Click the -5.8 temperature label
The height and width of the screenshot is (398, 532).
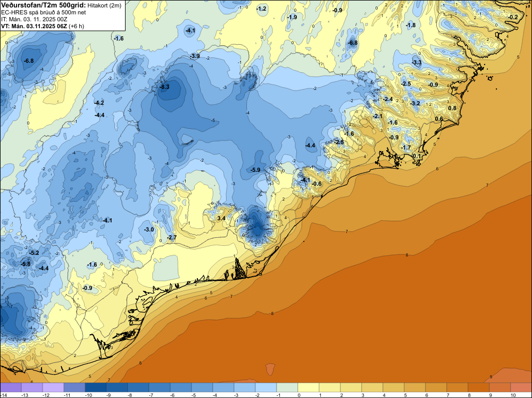26,264
